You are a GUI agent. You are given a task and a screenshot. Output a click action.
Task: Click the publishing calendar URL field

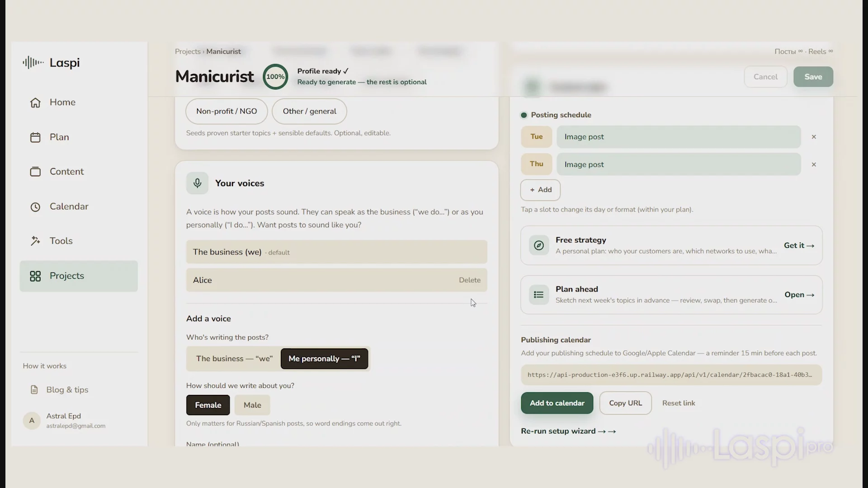click(671, 375)
